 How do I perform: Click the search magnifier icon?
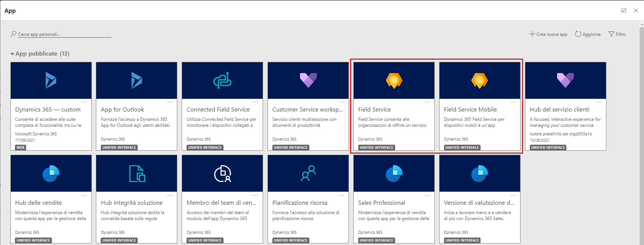tap(13, 34)
